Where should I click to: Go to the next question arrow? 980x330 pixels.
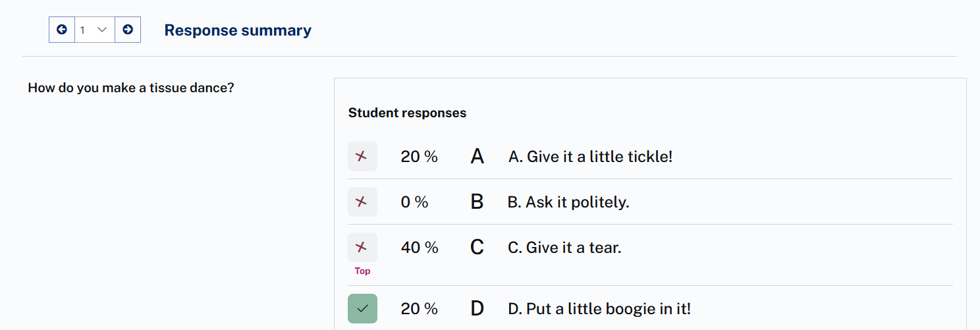[128, 30]
